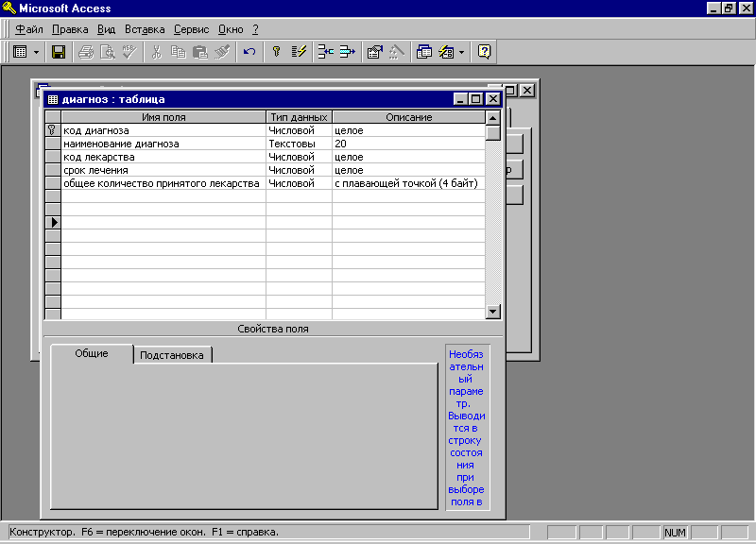Click the Insert Rows icon
The width and height of the screenshot is (756, 544).
[x=325, y=52]
